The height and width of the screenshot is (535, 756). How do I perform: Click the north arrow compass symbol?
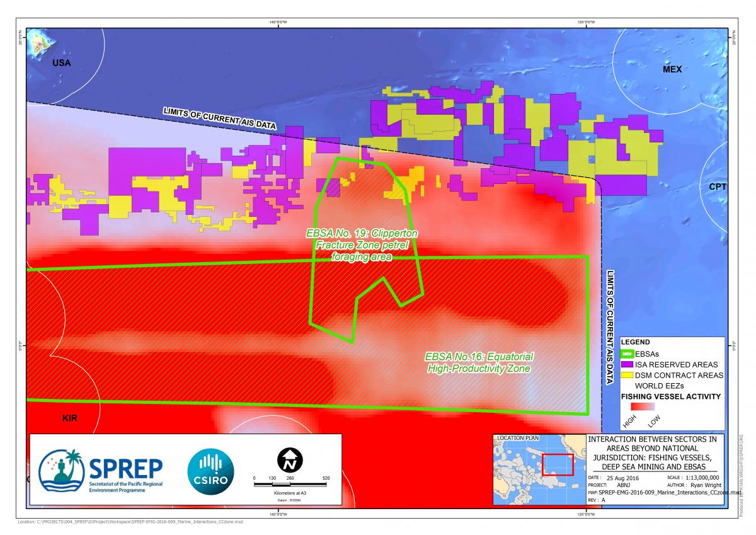click(x=290, y=461)
